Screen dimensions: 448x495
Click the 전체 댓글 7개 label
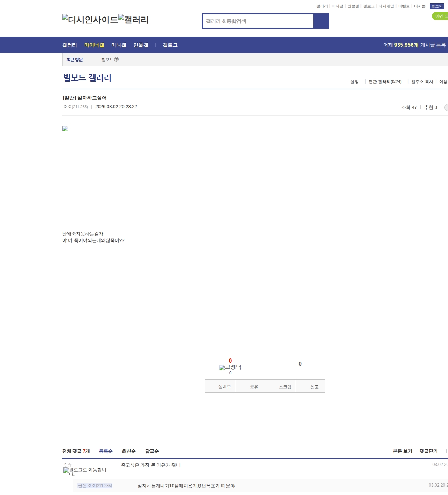(76, 451)
